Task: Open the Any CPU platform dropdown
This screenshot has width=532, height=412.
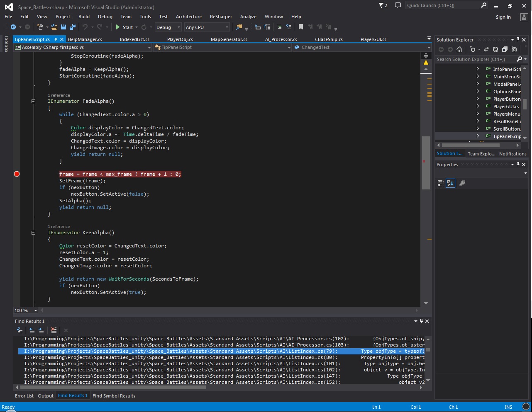Action: pyautogui.click(x=207, y=27)
